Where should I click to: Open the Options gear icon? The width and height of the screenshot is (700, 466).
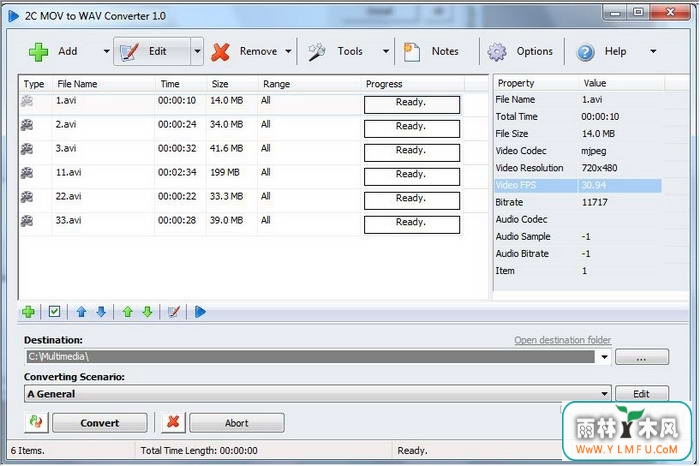tap(497, 52)
